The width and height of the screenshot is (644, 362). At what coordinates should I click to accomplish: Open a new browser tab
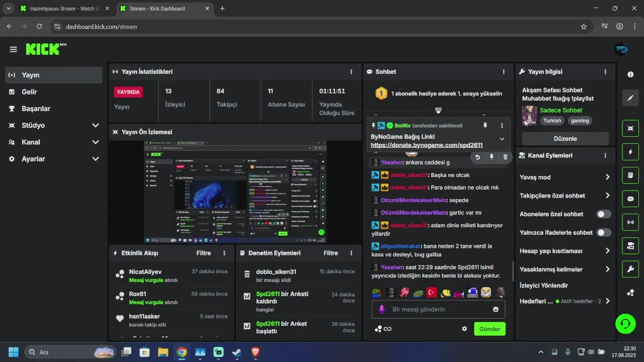coord(222,9)
